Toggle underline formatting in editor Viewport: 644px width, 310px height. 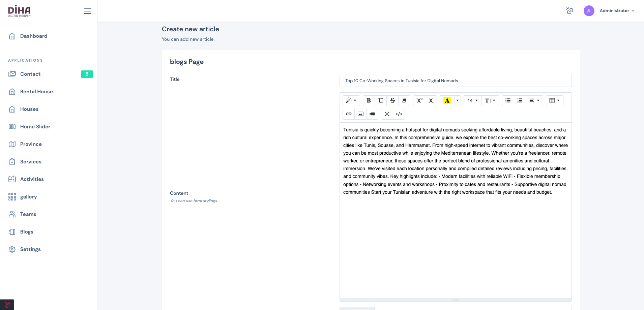coord(380,100)
